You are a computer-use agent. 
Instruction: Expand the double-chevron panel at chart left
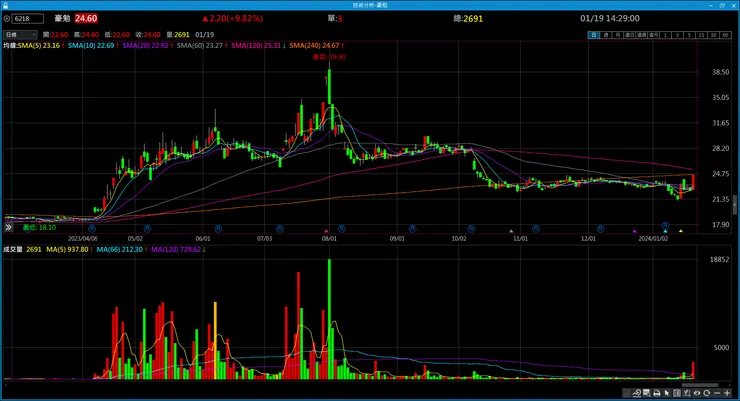pos(8,227)
